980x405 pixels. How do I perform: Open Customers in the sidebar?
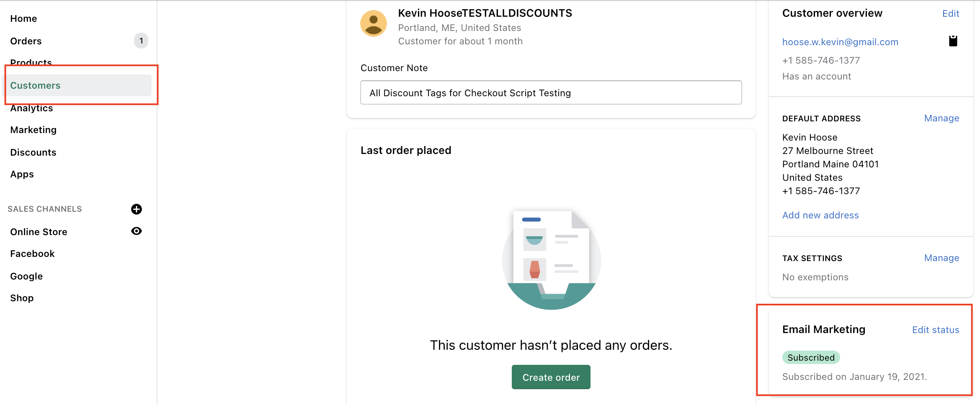click(36, 85)
